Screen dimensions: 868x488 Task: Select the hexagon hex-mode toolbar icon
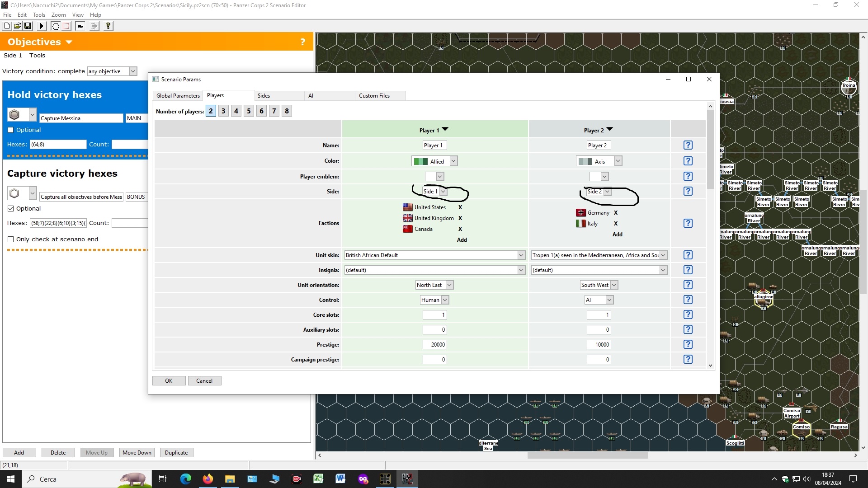click(56, 26)
